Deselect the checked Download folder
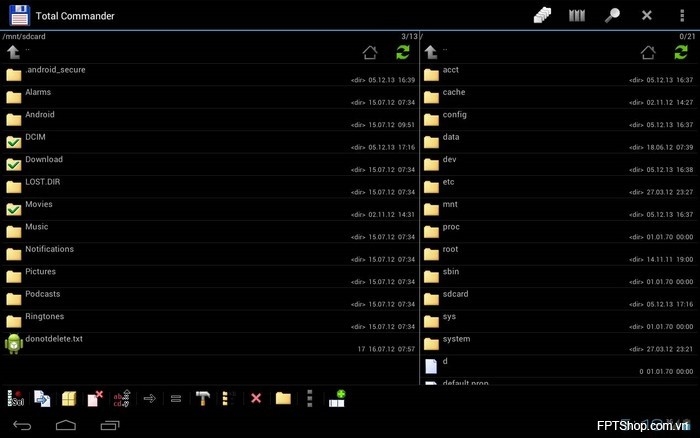This screenshot has height=438, width=700. pos(14,164)
